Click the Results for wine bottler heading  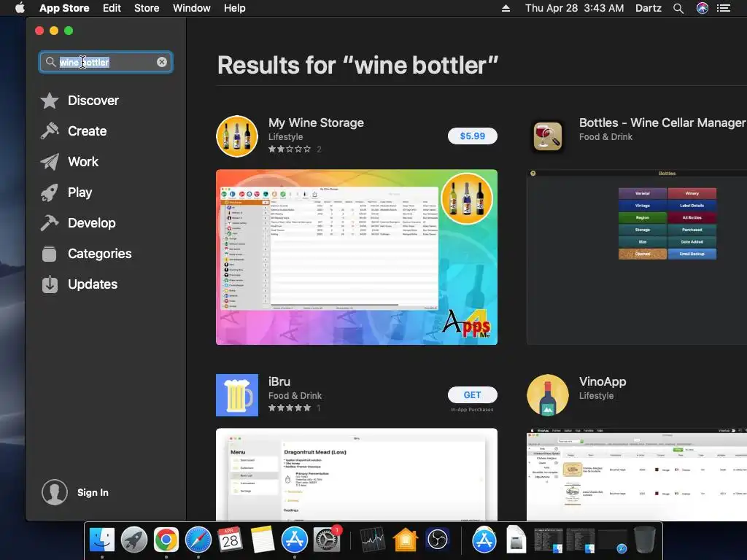[357, 65]
